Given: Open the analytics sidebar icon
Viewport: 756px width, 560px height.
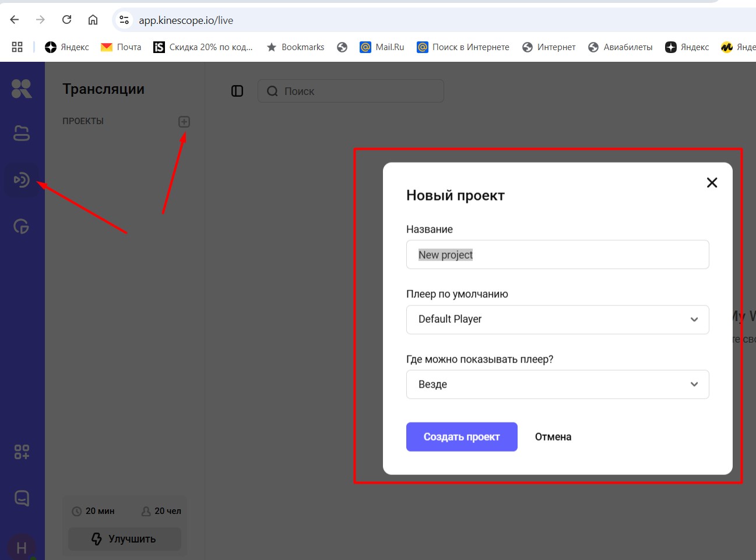Looking at the screenshot, I should pyautogui.click(x=22, y=226).
